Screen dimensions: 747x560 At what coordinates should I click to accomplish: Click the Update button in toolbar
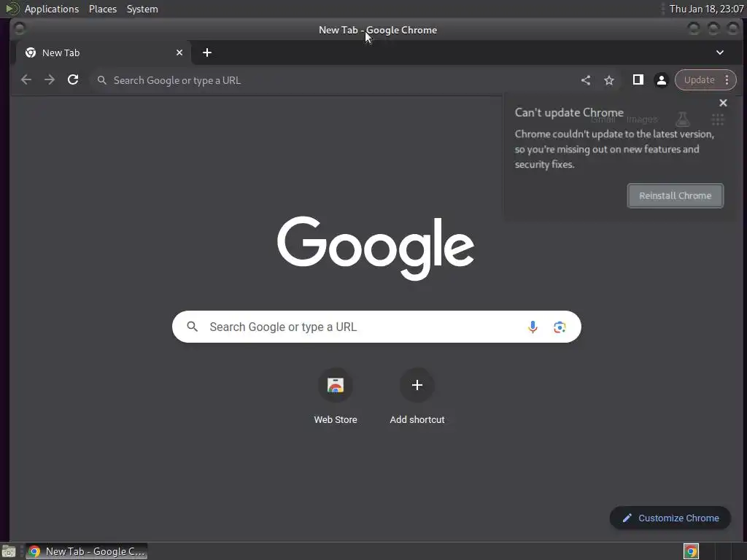point(700,80)
